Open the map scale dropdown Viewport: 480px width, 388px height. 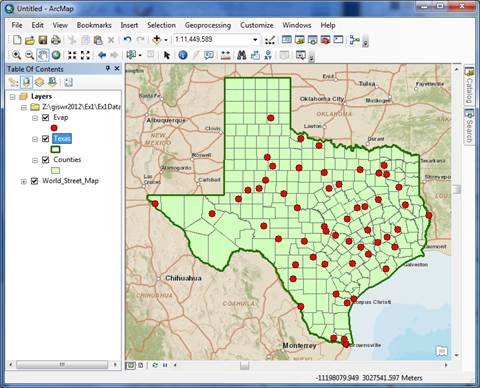pyautogui.click(x=255, y=40)
